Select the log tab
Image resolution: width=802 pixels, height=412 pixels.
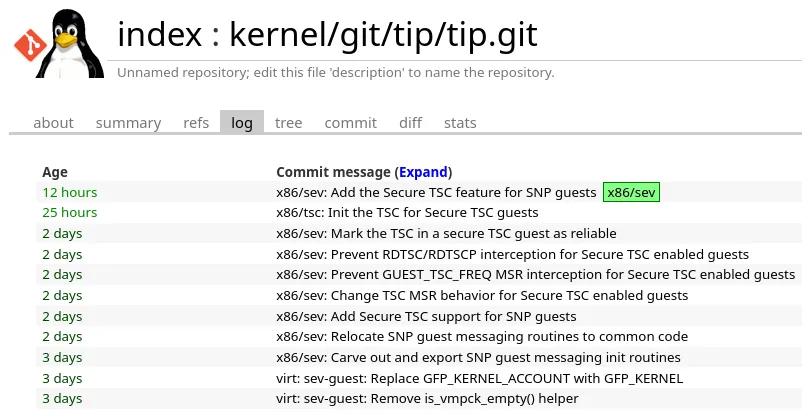pyautogui.click(x=242, y=123)
